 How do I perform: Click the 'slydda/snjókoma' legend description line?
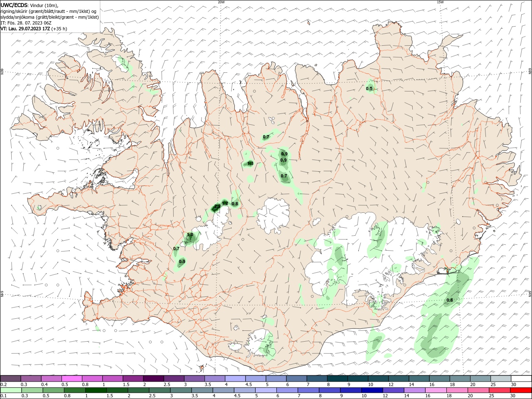click(x=49, y=17)
